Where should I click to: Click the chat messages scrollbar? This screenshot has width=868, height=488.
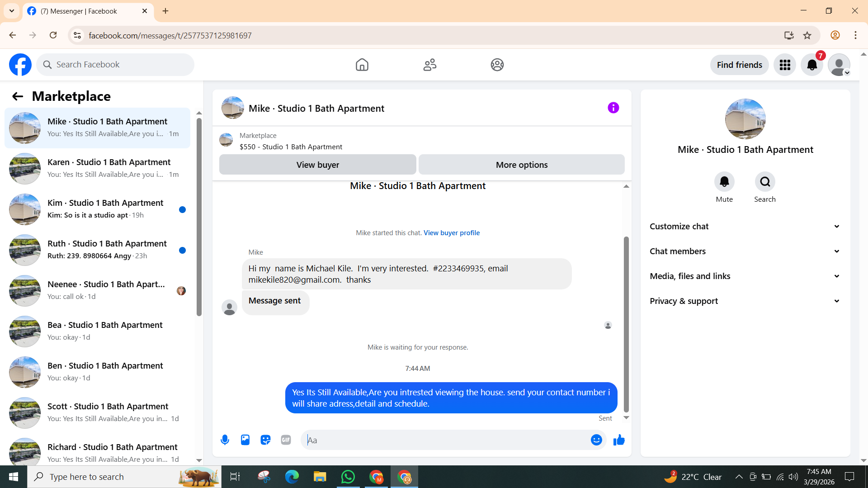tap(626, 324)
